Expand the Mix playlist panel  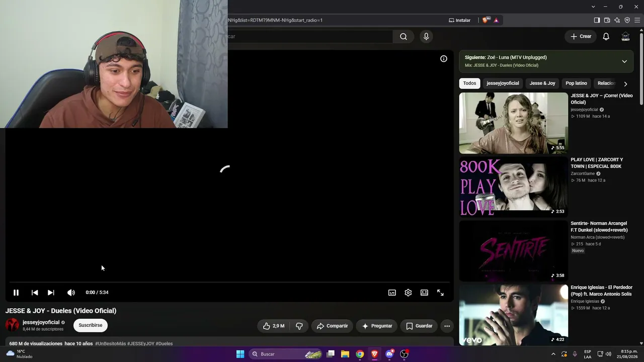[624, 61]
